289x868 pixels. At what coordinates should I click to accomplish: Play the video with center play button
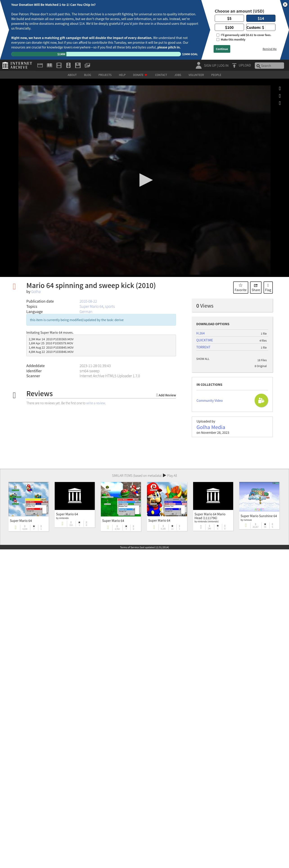tap(146, 180)
